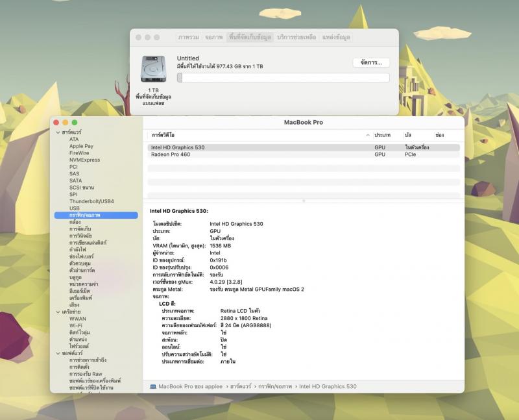This screenshot has width=519, height=420.
Task: Open การรองรับ Raw entry
Action: click(x=86, y=374)
